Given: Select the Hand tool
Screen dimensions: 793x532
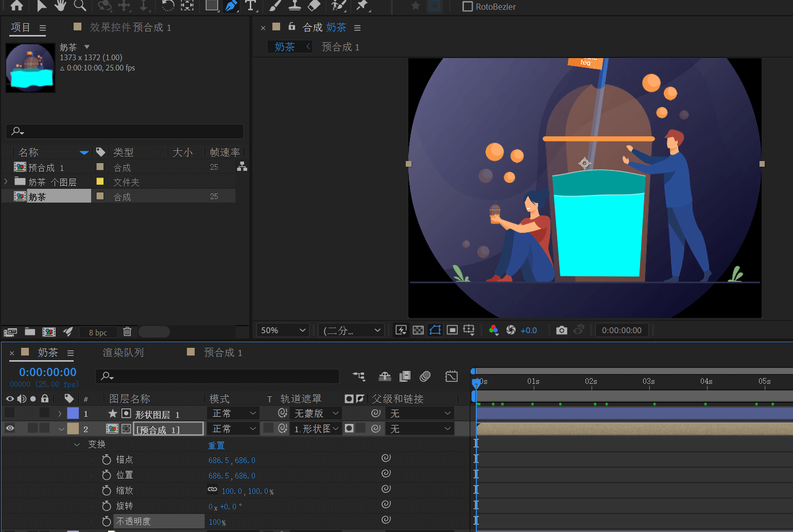Looking at the screenshot, I should click(x=61, y=6).
